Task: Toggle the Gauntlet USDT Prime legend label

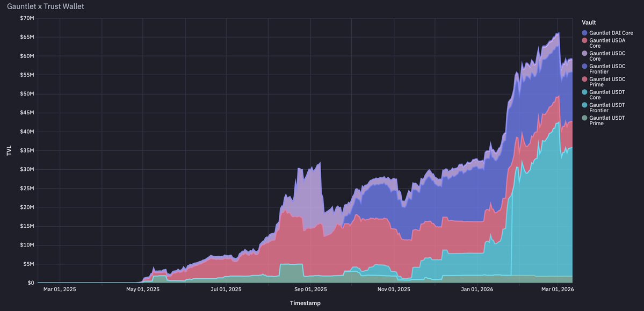Action: pos(607,120)
